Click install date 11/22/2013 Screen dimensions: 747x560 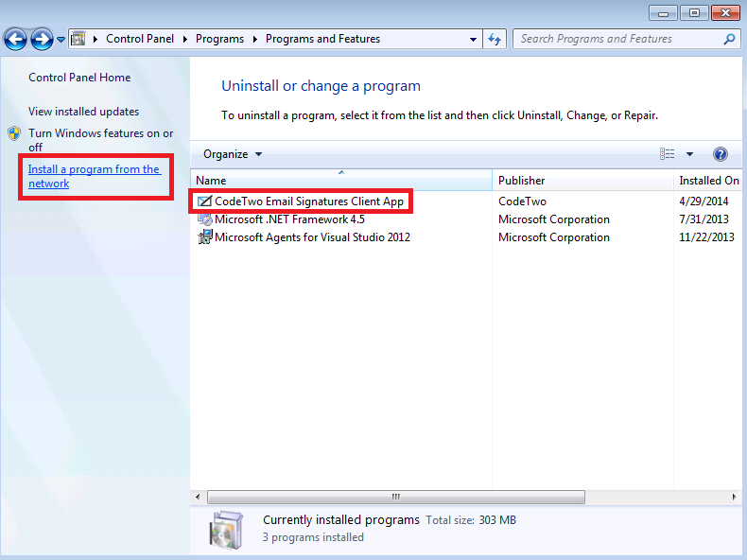tap(706, 237)
